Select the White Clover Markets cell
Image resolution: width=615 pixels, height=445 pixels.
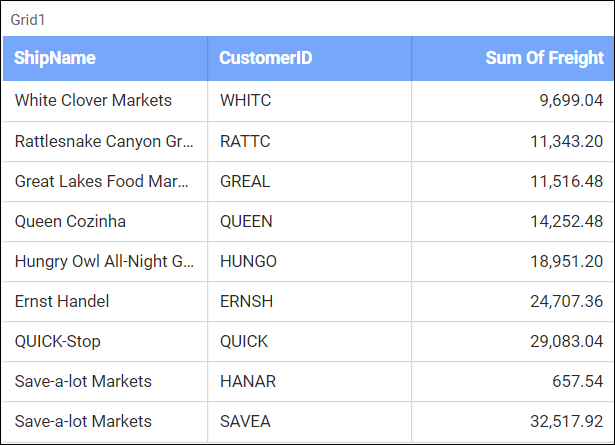coord(93,101)
